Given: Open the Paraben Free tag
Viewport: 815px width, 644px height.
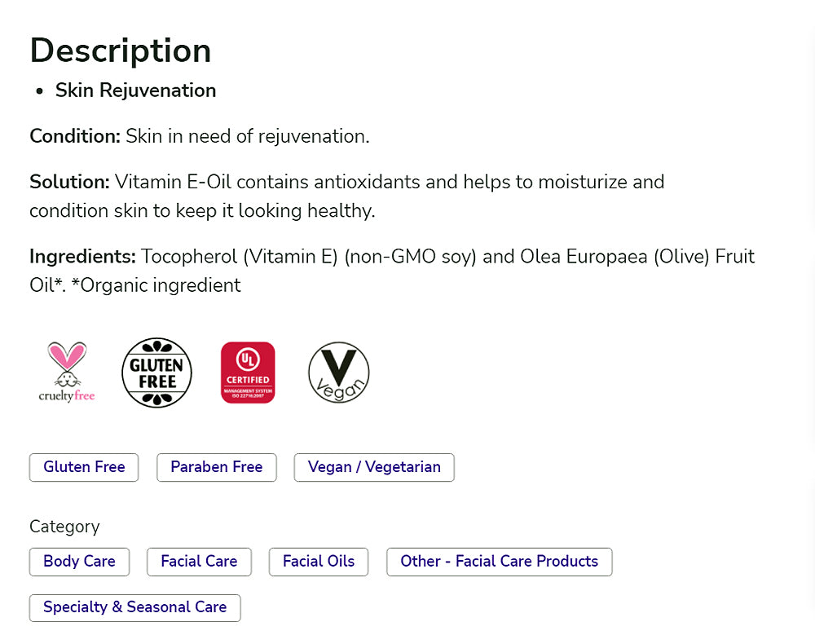Looking at the screenshot, I should pyautogui.click(x=216, y=467).
